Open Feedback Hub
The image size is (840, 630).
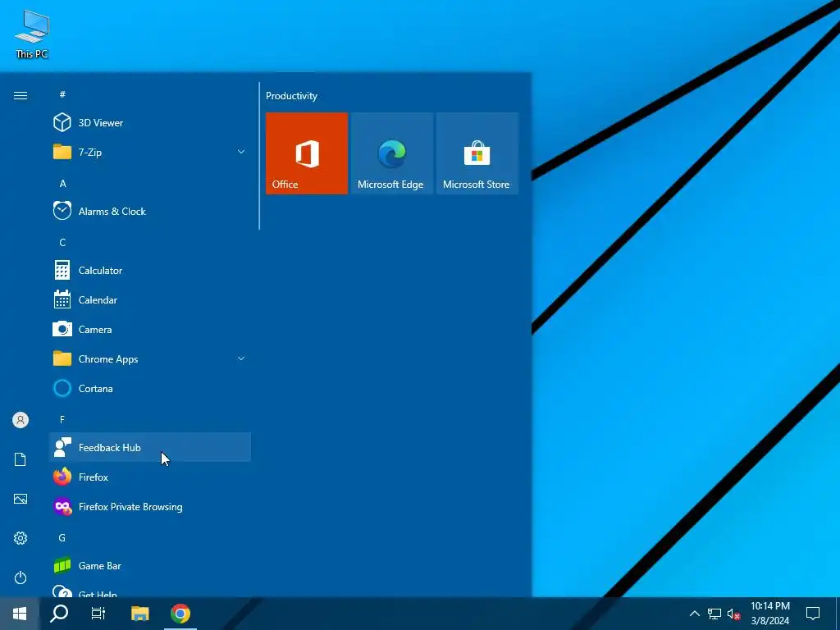pos(150,447)
